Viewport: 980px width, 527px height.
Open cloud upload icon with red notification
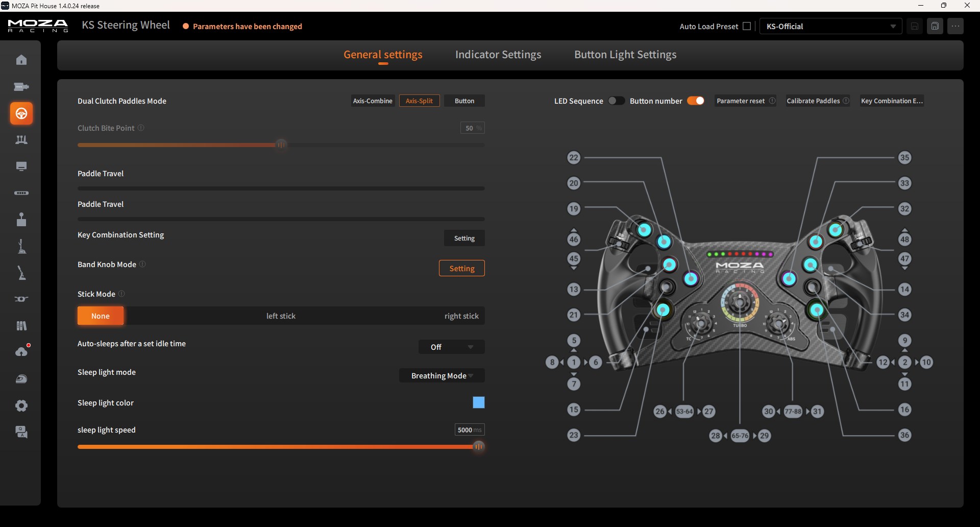click(x=21, y=352)
